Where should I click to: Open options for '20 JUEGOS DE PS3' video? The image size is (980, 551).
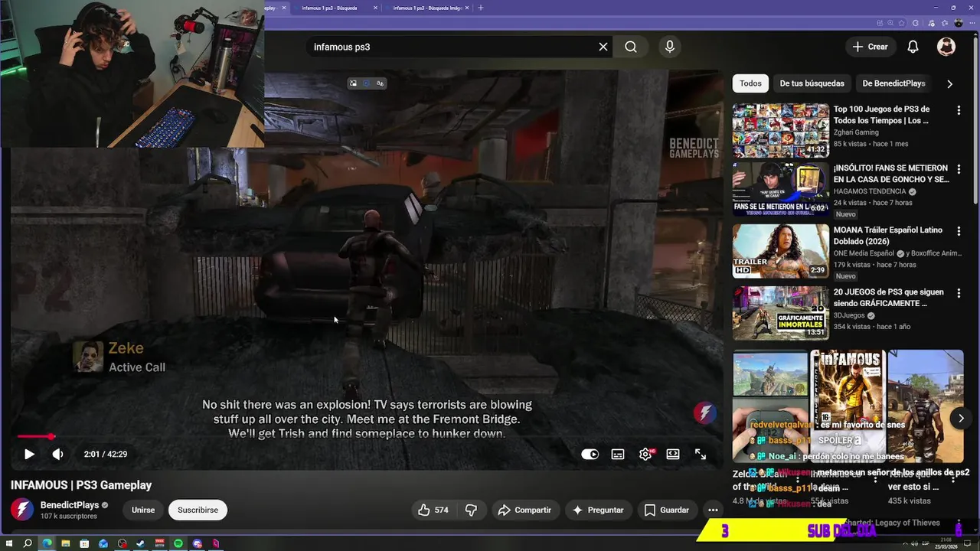tap(959, 293)
